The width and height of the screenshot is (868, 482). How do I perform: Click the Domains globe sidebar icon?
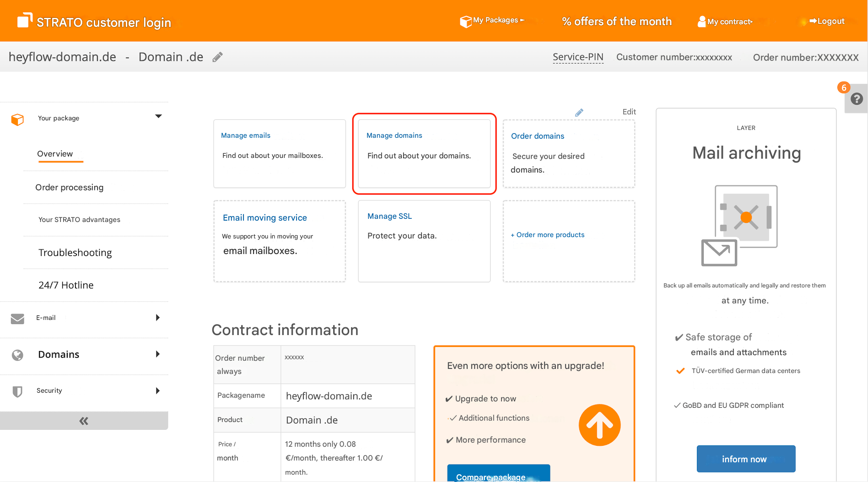(17, 355)
